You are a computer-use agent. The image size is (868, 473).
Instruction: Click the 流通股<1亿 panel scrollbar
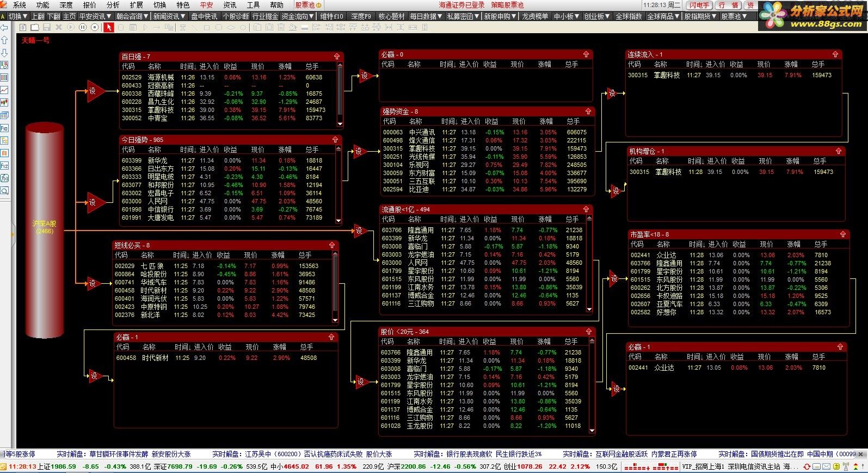pos(589,263)
